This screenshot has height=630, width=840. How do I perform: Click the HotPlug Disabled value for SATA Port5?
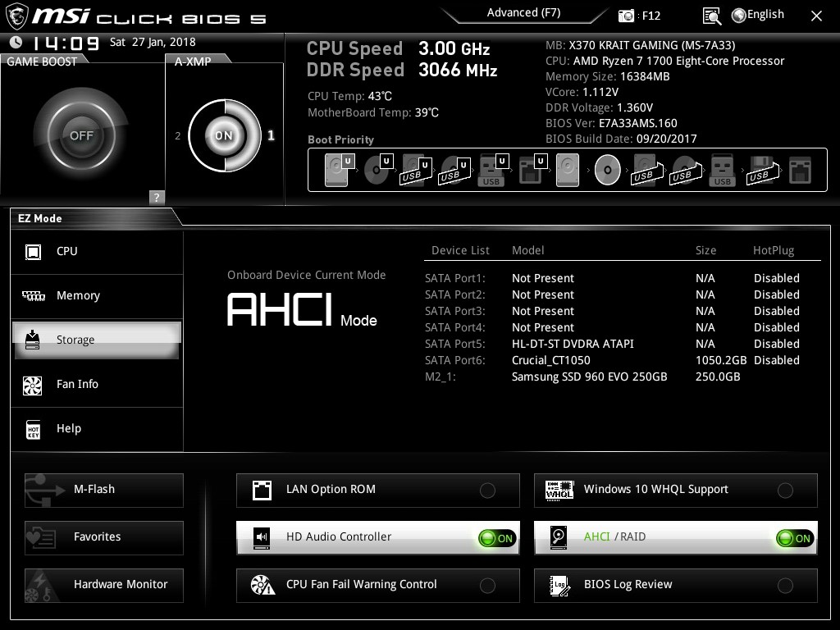click(776, 344)
